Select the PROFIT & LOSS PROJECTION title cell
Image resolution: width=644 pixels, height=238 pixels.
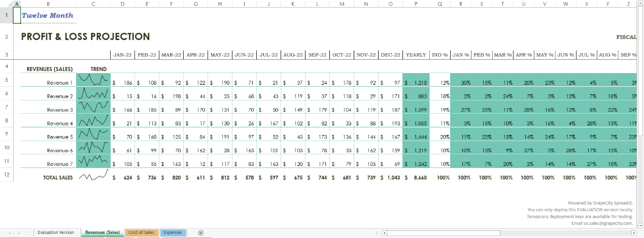[85, 37]
